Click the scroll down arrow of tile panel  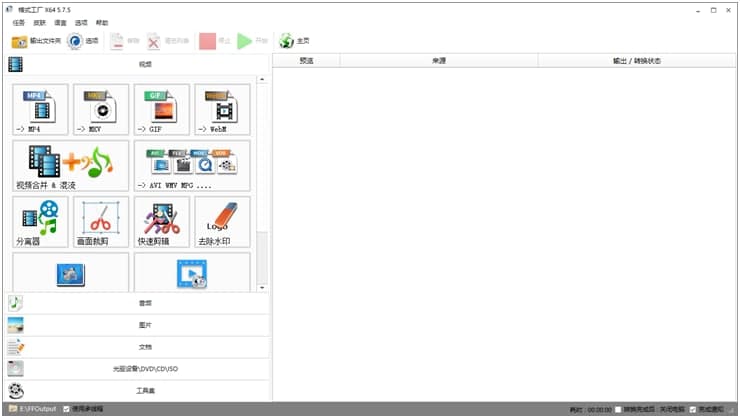[x=262, y=287]
